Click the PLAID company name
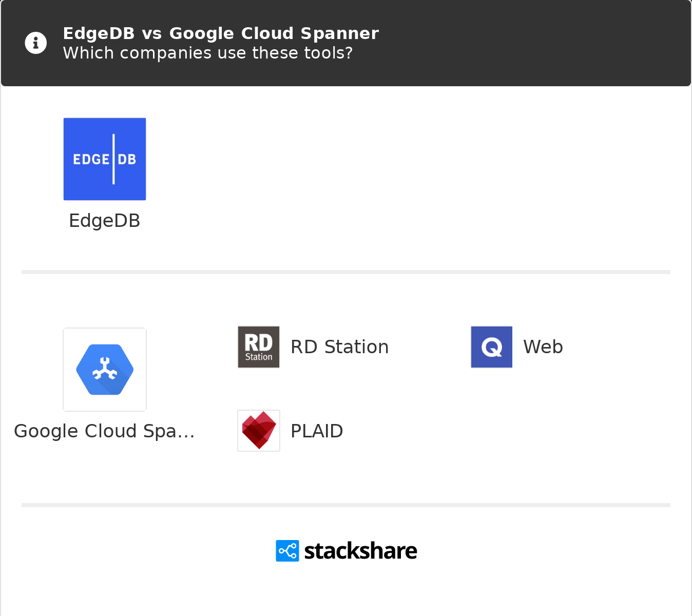 tap(317, 431)
